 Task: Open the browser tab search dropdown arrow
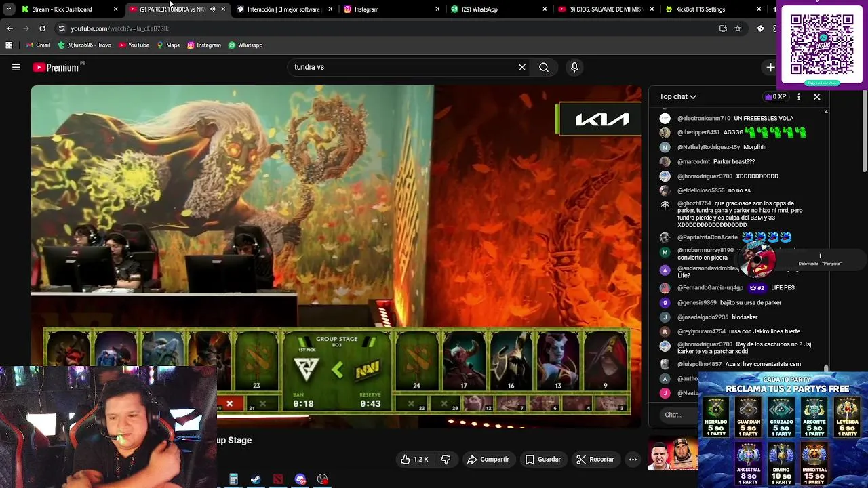9,9
